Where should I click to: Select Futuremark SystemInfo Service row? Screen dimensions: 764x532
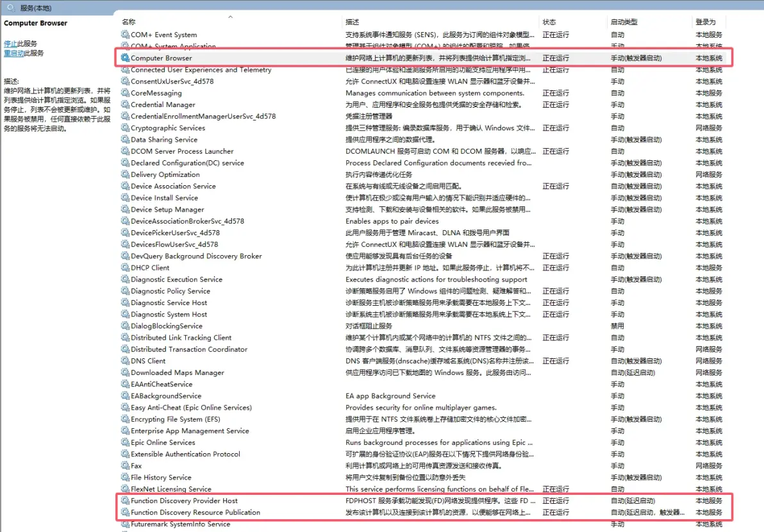[x=422, y=524]
